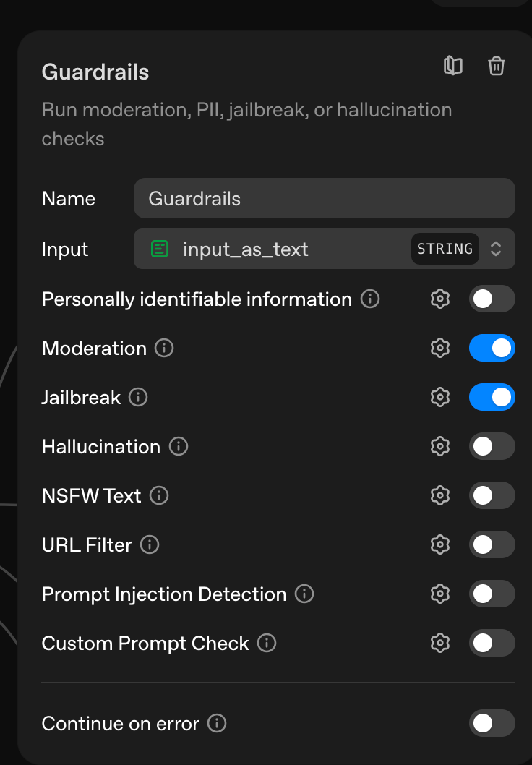
Task: Disable the Moderation toggle
Action: click(492, 349)
